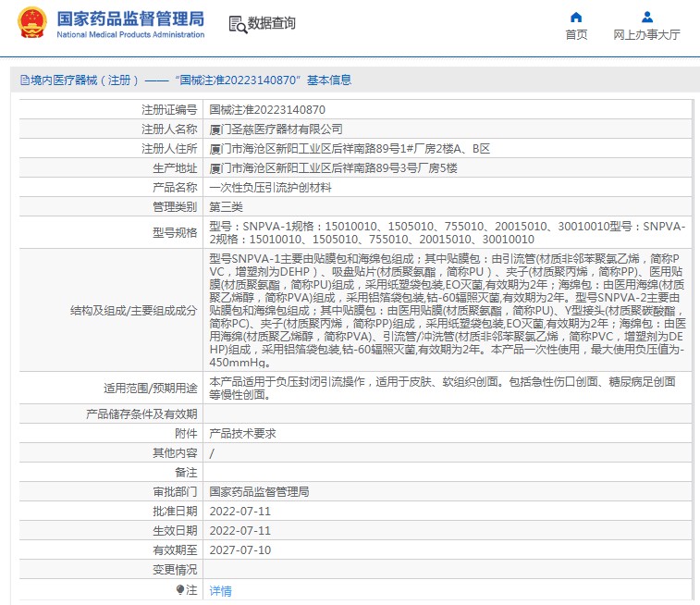The height and width of the screenshot is (605, 700).
Task: Open 产品技术要求 attachment
Action: coord(243,434)
